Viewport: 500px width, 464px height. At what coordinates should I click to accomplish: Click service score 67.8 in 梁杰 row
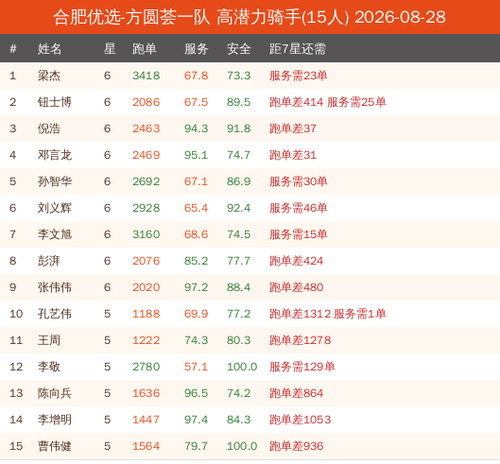[196, 76]
